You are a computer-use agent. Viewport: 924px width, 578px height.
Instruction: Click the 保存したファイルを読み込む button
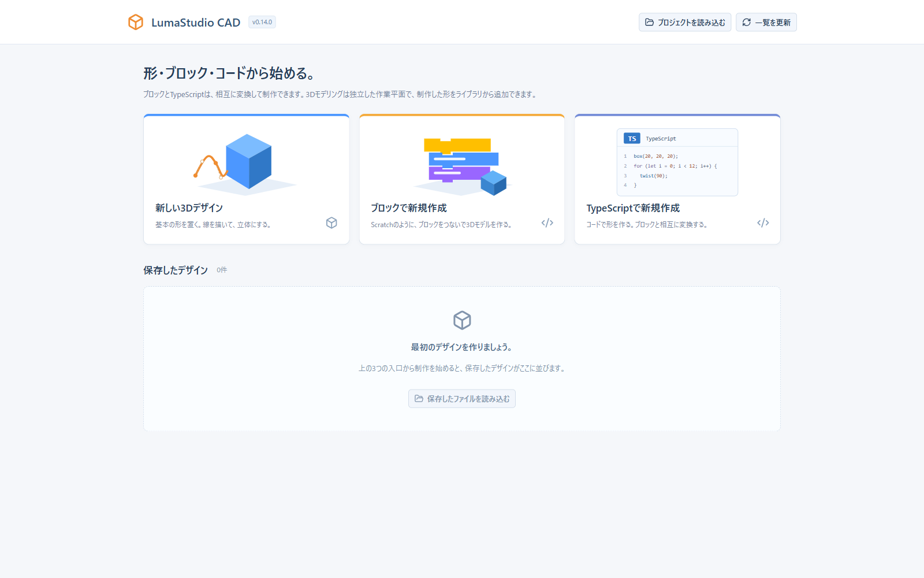pos(462,399)
